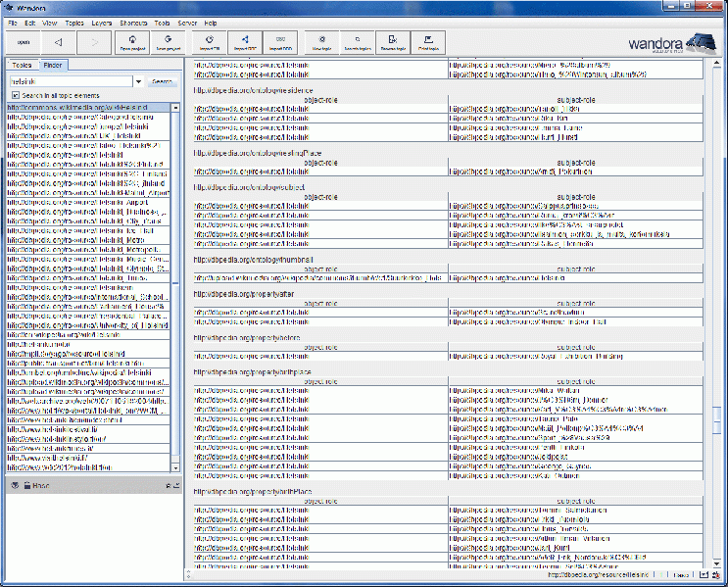Switch to the Topics tab
The height and width of the screenshot is (587, 728).
(x=22, y=65)
